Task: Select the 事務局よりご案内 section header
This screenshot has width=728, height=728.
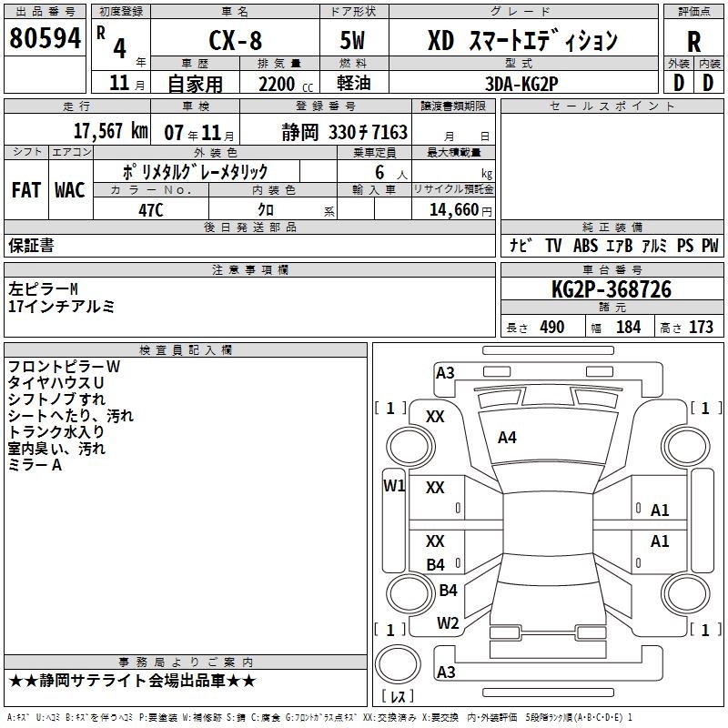Action: tap(186, 662)
